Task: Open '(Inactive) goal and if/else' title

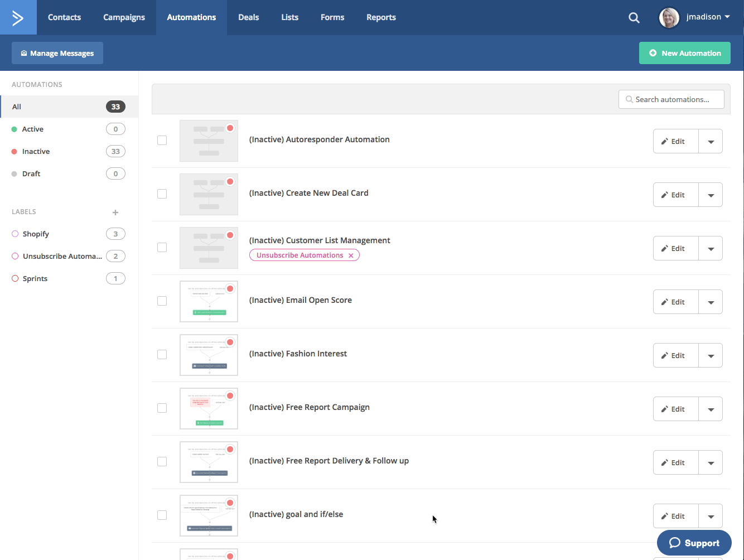Action: point(296,514)
